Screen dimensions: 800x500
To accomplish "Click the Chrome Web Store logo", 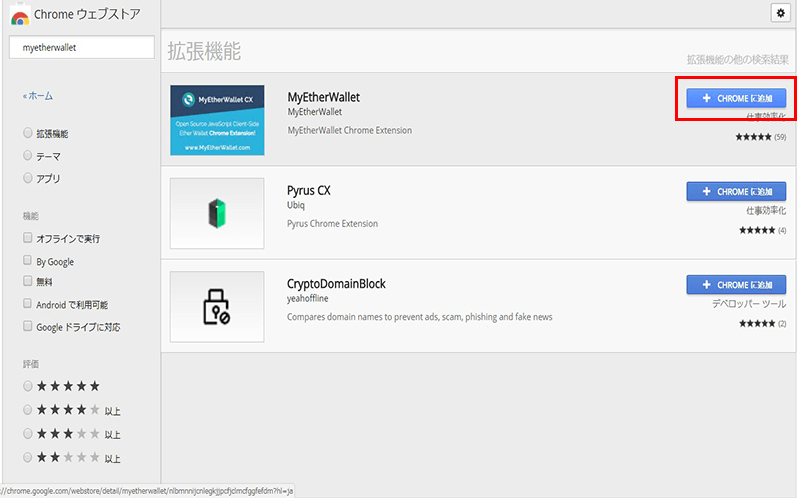I will pyautogui.click(x=20, y=16).
